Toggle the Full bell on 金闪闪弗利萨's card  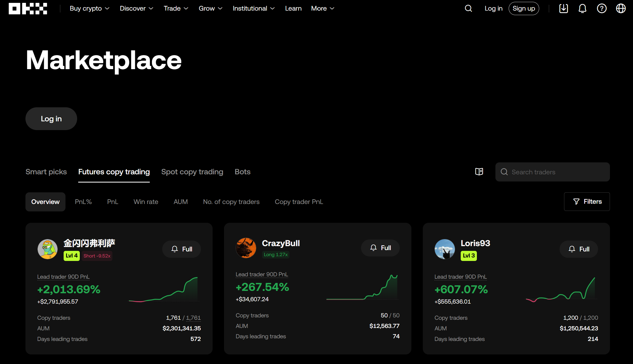pyautogui.click(x=181, y=249)
